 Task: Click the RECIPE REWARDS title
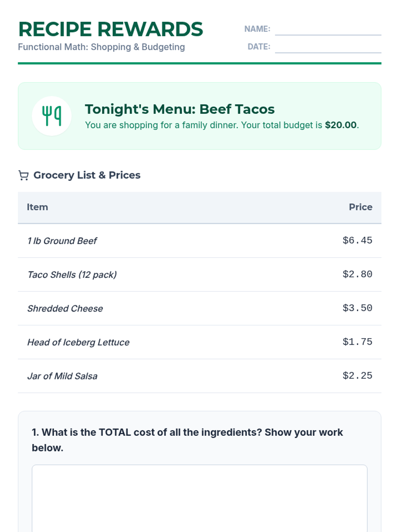110,29
